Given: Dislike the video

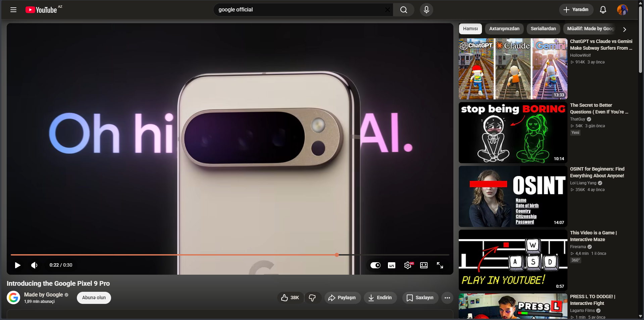Looking at the screenshot, I should pyautogui.click(x=312, y=298).
